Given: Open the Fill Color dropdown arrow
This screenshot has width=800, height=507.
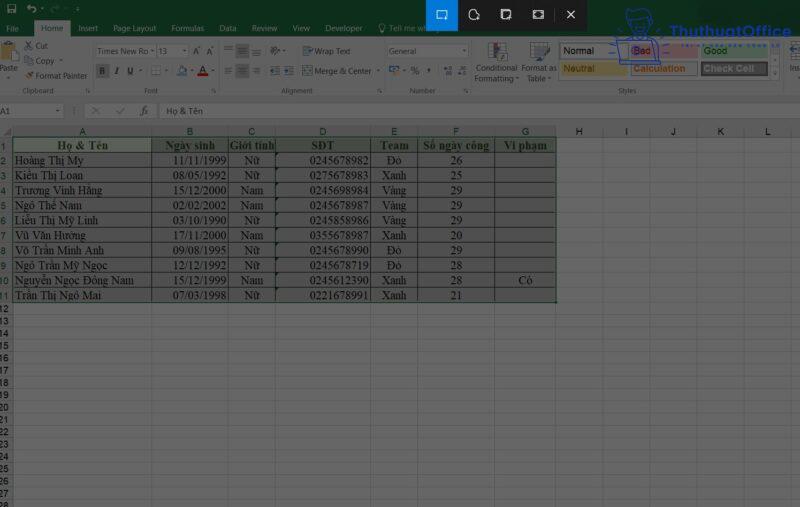Looking at the screenshot, I should (x=192, y=71).
